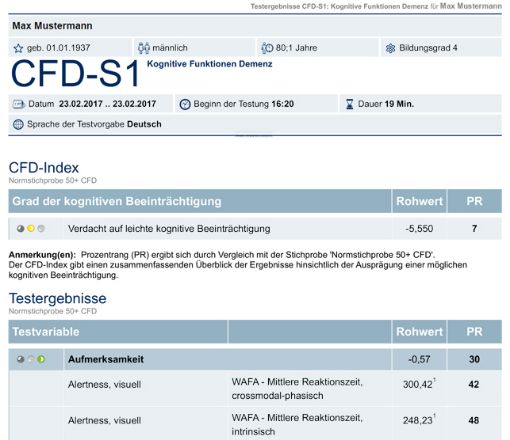Viewport: 510px width, 440px height.
Task: Click the Datum calendar icon
Action: coord(19,104)
